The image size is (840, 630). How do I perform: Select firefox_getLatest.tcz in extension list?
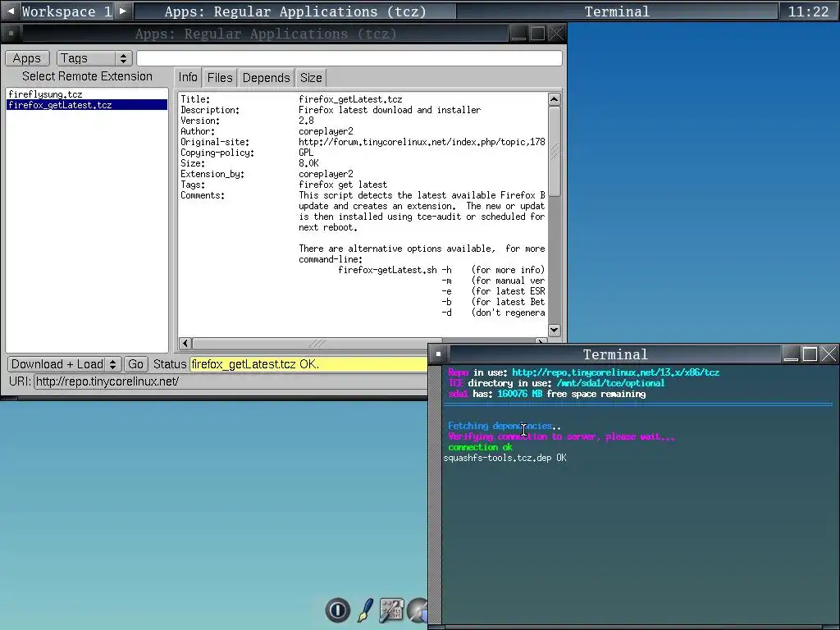click(x=87, y=105)
